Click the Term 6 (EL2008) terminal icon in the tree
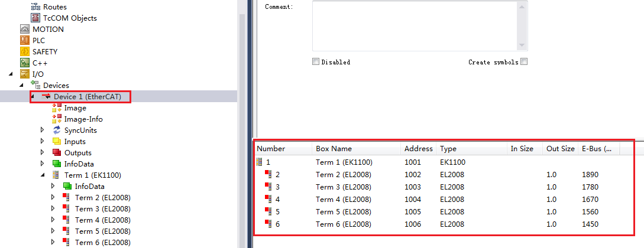Screen dimensions: 644x248 click(67, 242)
